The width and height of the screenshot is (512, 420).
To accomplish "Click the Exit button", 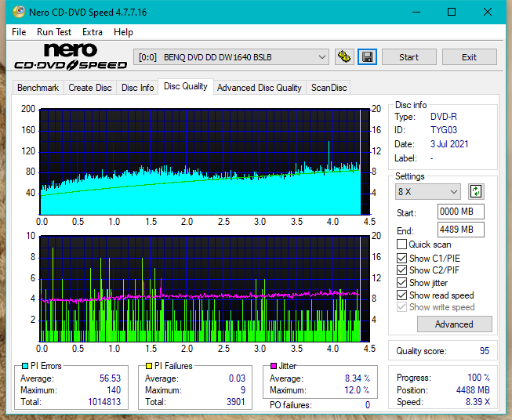I will [469, 57].
